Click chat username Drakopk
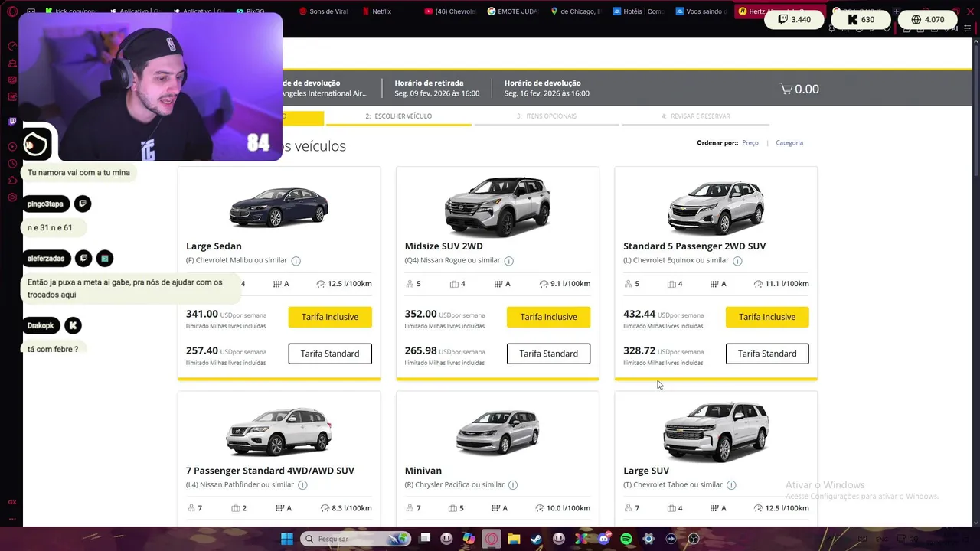980x551 pixels. tap(41, 325)
